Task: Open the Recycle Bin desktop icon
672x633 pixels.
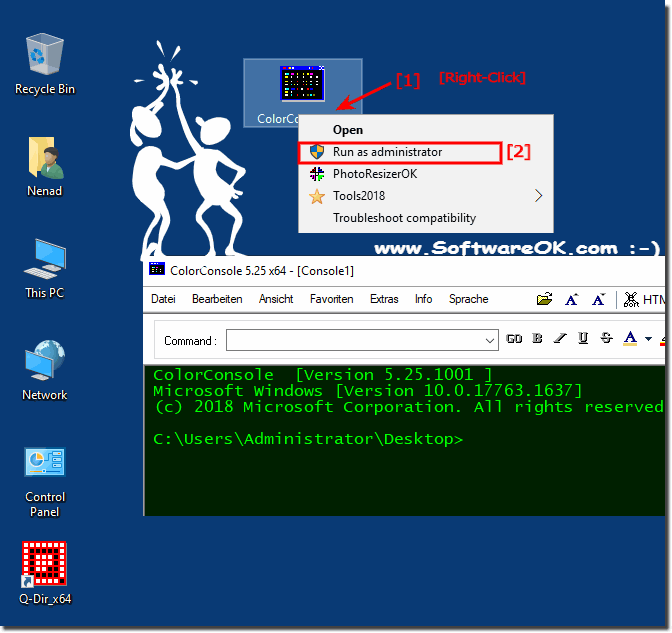Action: point(45,64)
